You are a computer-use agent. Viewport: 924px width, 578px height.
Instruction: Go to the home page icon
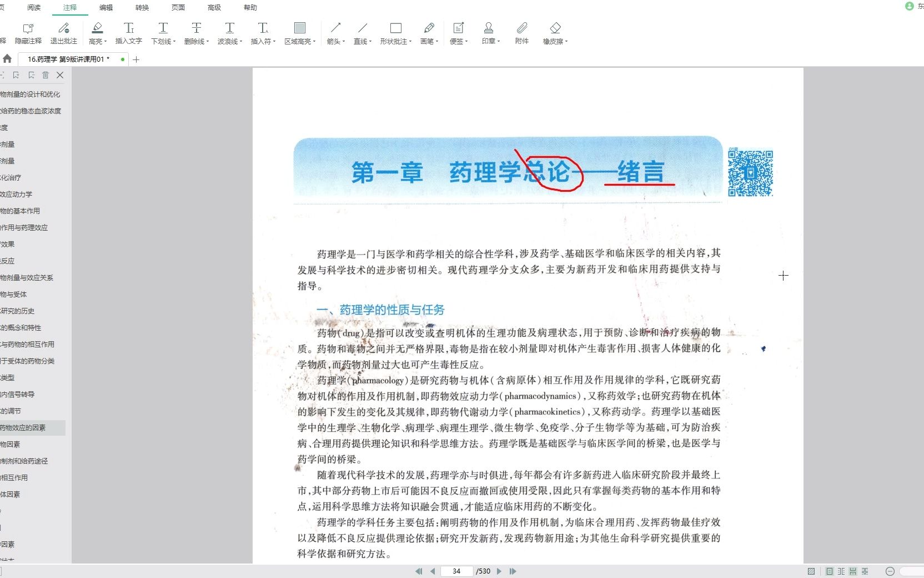[x=7, y=59]
